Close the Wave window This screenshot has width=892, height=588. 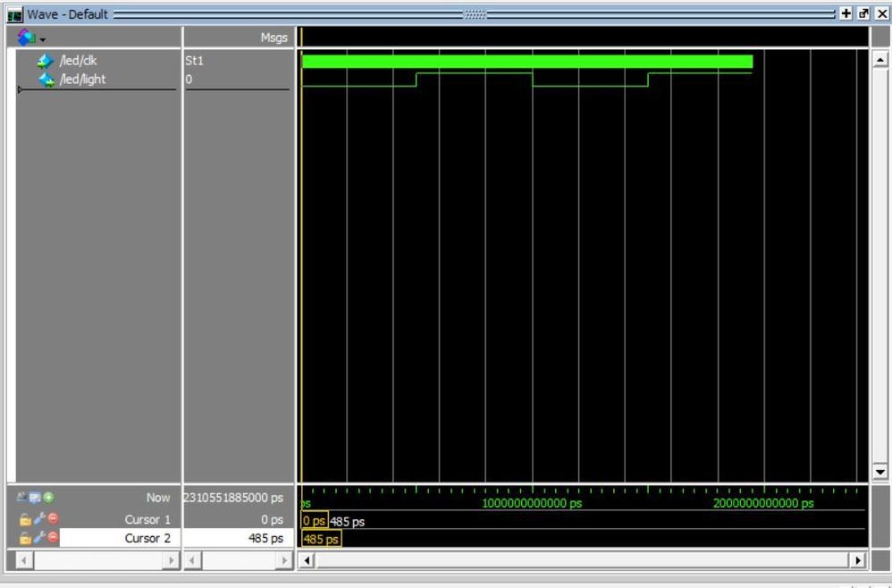point(882,14)
